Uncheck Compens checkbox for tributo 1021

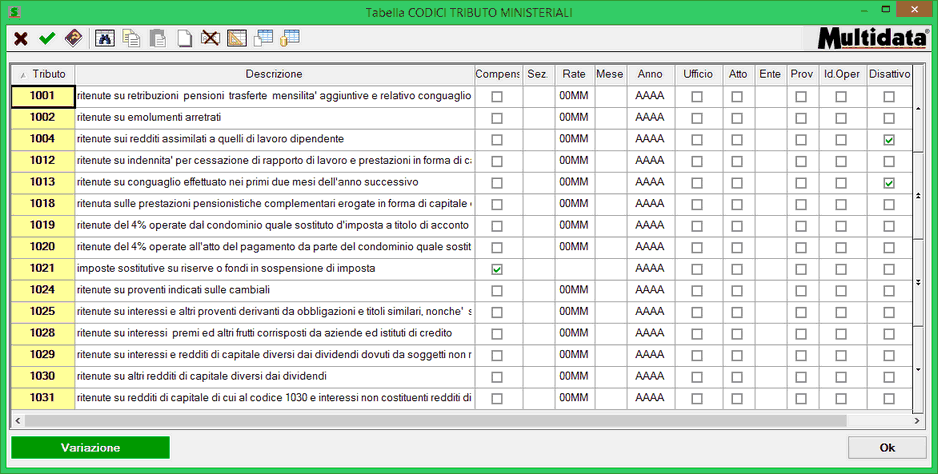[497, 269]
